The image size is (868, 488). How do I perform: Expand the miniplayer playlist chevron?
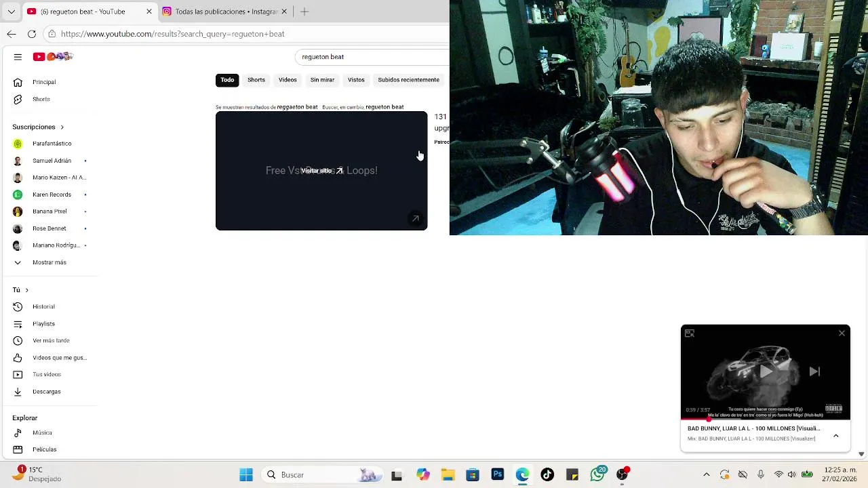(836, 436)
